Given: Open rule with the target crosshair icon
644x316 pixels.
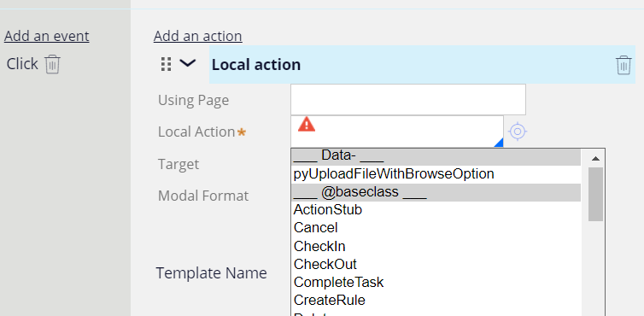Looking at the screenshot, I should (x=518, y=132).
